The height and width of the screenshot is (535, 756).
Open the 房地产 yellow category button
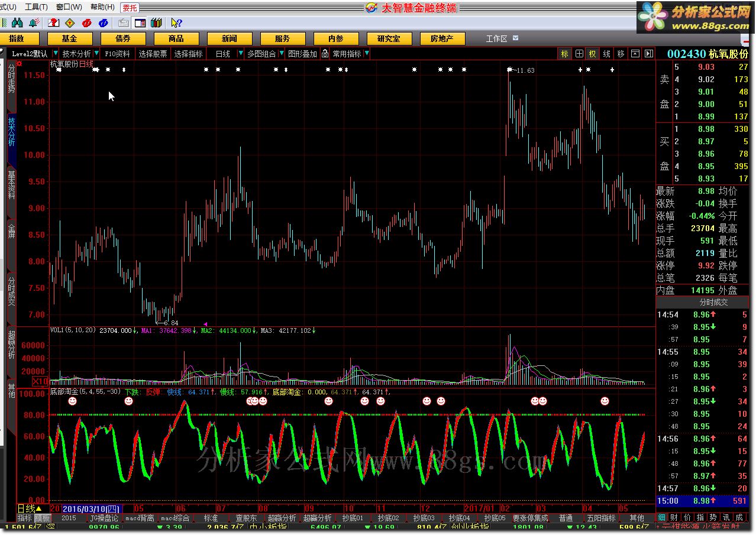(x=442, y=39)
